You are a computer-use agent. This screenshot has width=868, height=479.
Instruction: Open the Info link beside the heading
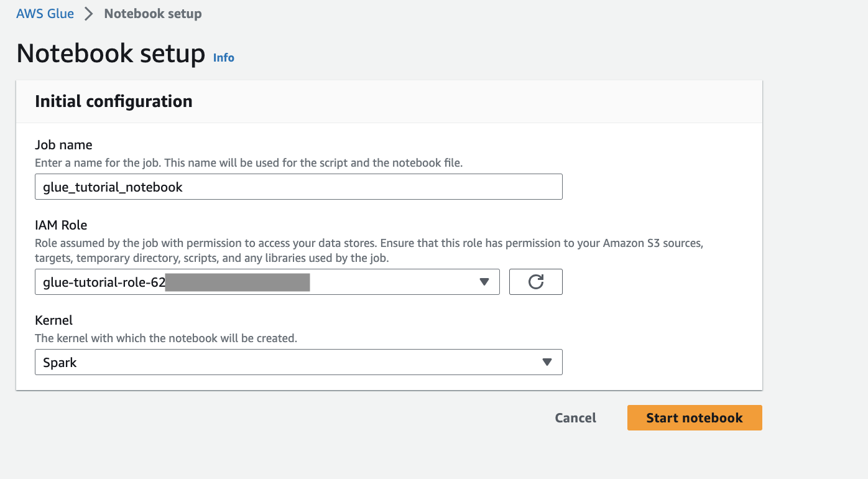(x=223, y=58)
